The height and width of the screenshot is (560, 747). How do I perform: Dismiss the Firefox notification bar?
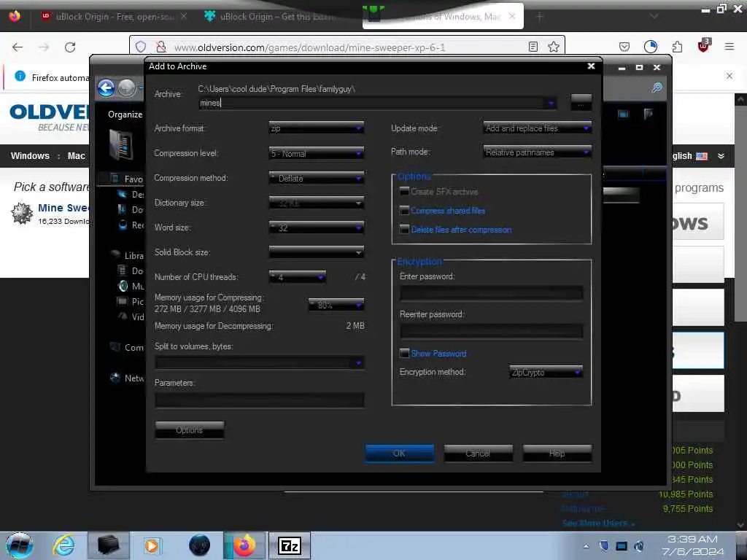[729, 76]
